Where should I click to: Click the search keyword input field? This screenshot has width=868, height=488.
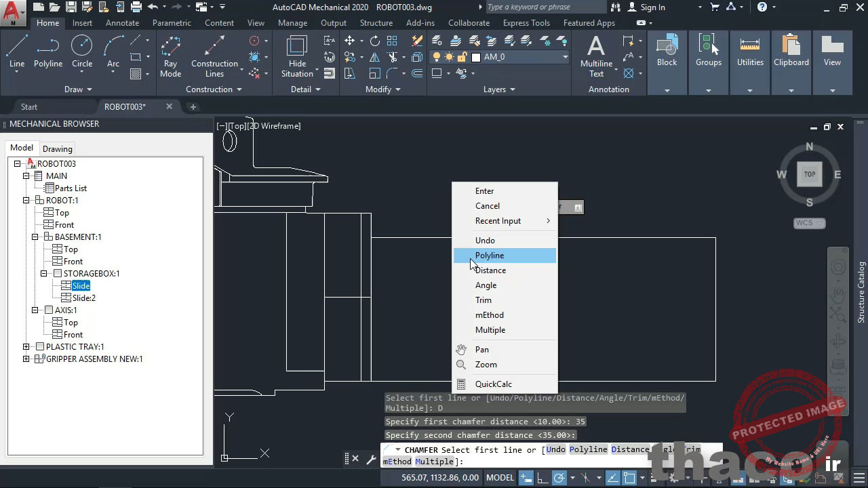(x=546, y=7)
